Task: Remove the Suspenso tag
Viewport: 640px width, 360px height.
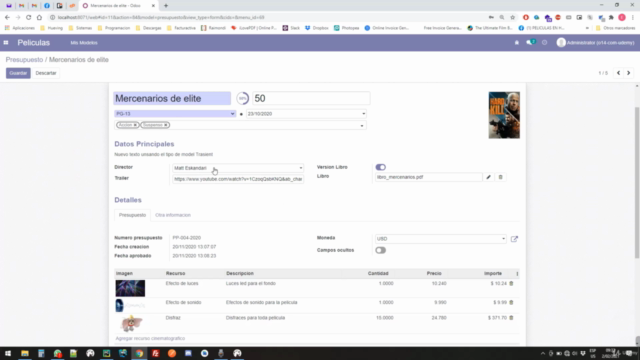Action: pyautogui.click(x=166, y=125)
